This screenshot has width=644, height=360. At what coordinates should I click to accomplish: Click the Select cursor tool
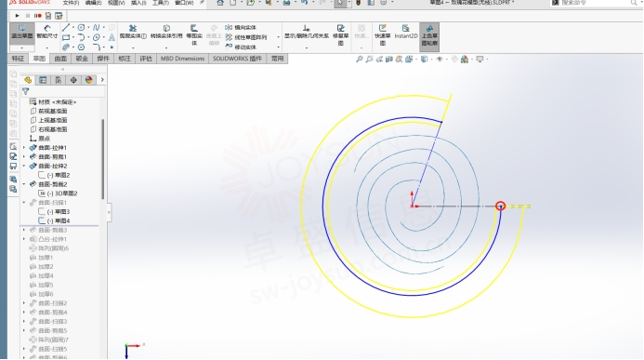point(340,3)
